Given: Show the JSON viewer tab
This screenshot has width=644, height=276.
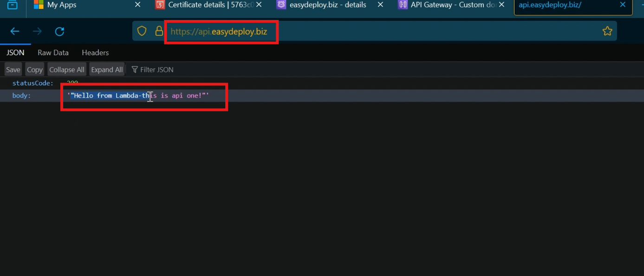Looking at the screenshot, I should [x=15, y=53].
